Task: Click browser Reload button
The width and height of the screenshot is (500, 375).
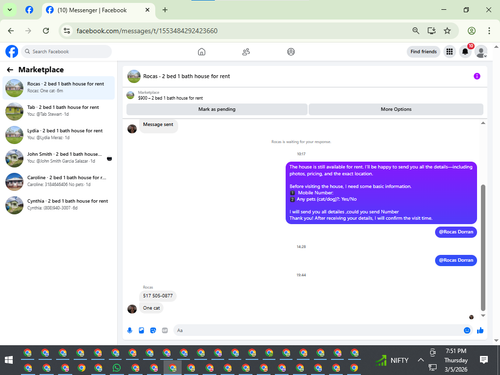Action: pos(46,31)
